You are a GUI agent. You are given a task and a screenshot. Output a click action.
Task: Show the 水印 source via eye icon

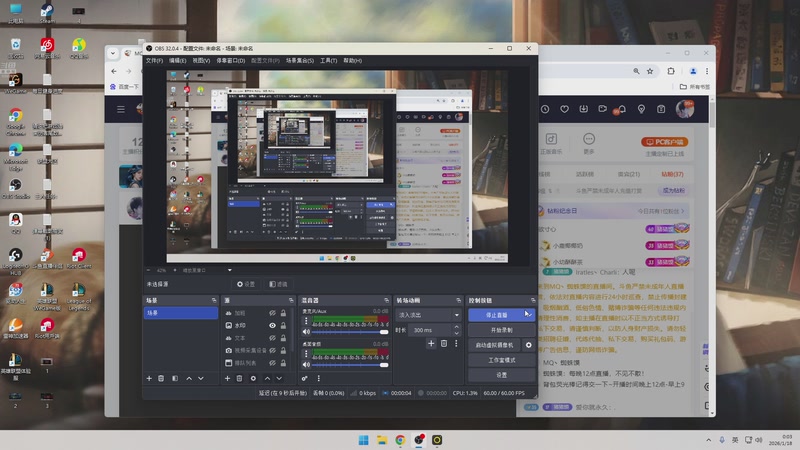click(x=272, y=326)
